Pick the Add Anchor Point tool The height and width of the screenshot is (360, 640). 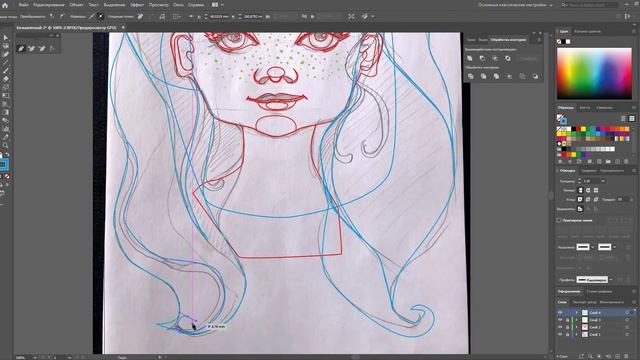[x=31, y=48]
